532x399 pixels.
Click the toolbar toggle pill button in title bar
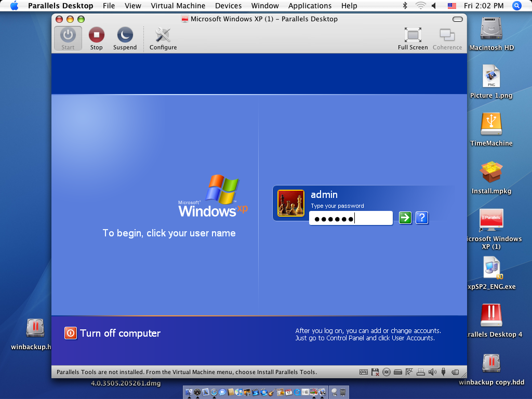coord(457,19)
